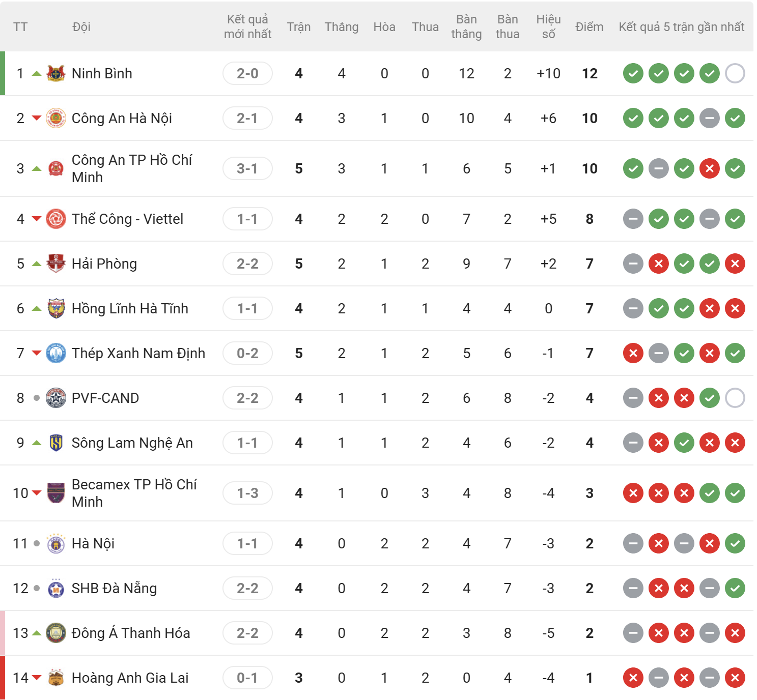Click Ninh Bình's empty upcoming match circle
Screen dimensions: 757x700
pyautogui.click(x=735, y=73)
